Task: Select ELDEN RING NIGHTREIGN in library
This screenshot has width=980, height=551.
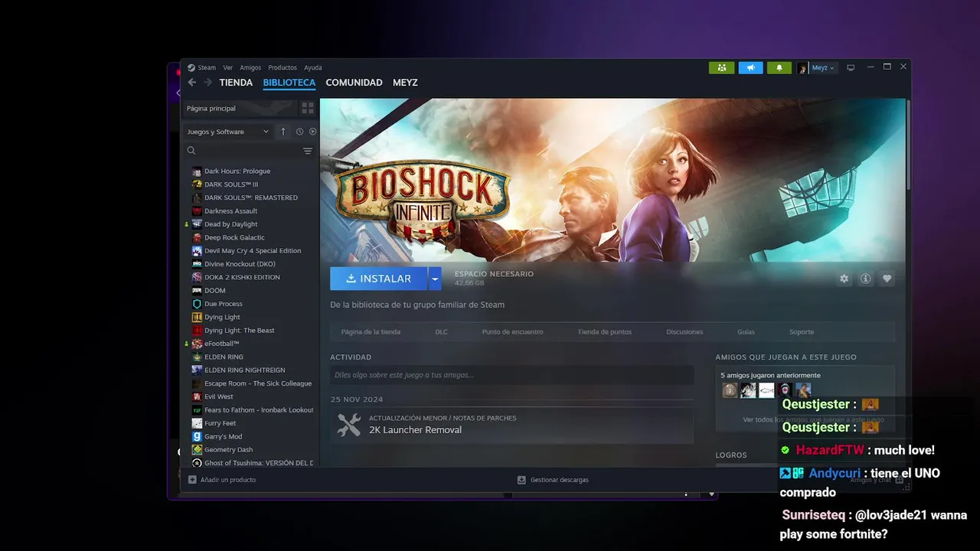Action: pyautogui.click(x=244, y=370)
